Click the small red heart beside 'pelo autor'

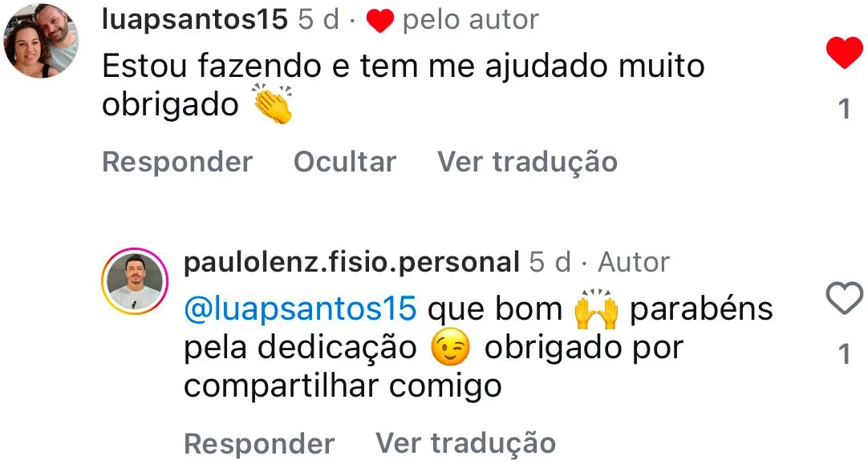click(379, 22)
